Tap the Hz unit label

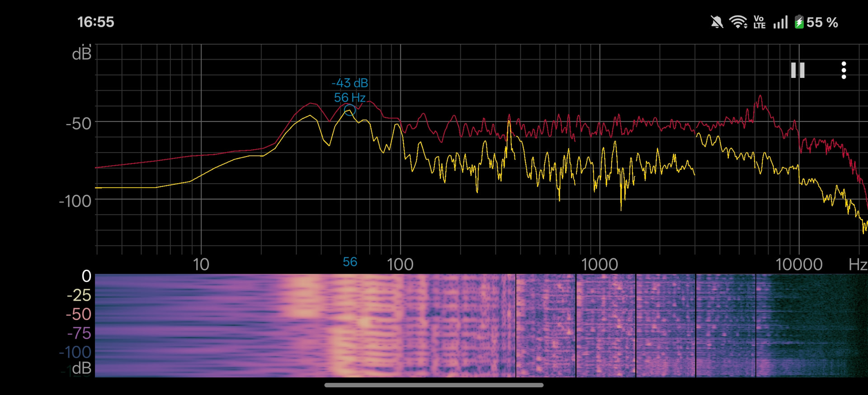tap(857, 265)
